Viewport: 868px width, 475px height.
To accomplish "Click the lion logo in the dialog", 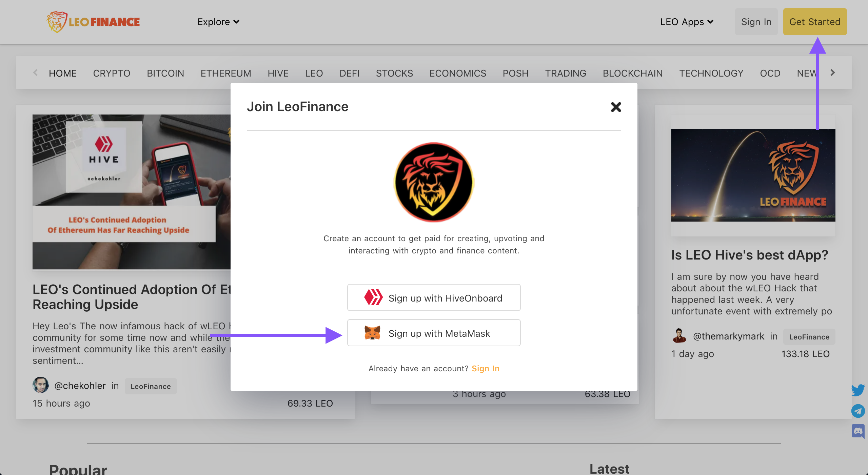I will [x=434, y=182].
